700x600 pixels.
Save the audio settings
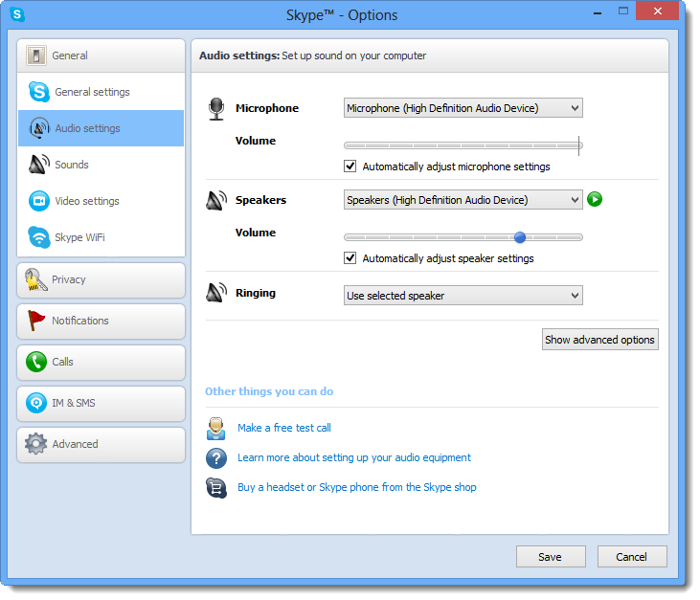551,557
